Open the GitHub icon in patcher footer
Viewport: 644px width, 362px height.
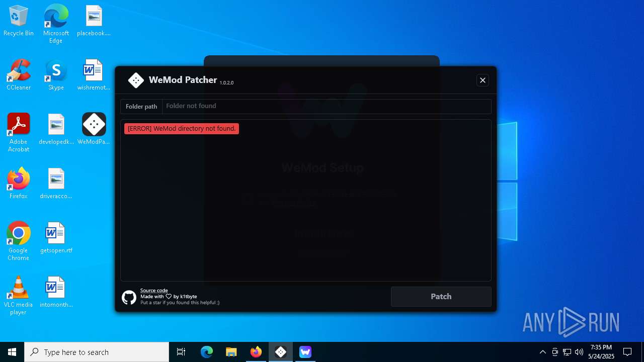pos(129,298)
